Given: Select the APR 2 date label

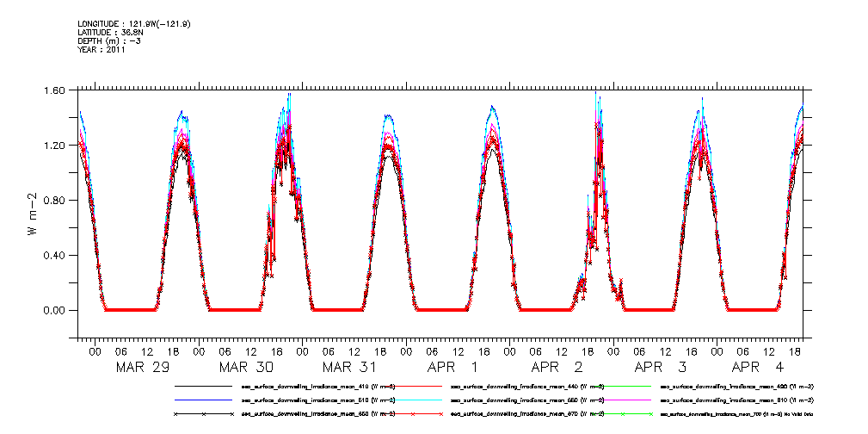Looking at the screenshot, I should click(x=558, y=367).
